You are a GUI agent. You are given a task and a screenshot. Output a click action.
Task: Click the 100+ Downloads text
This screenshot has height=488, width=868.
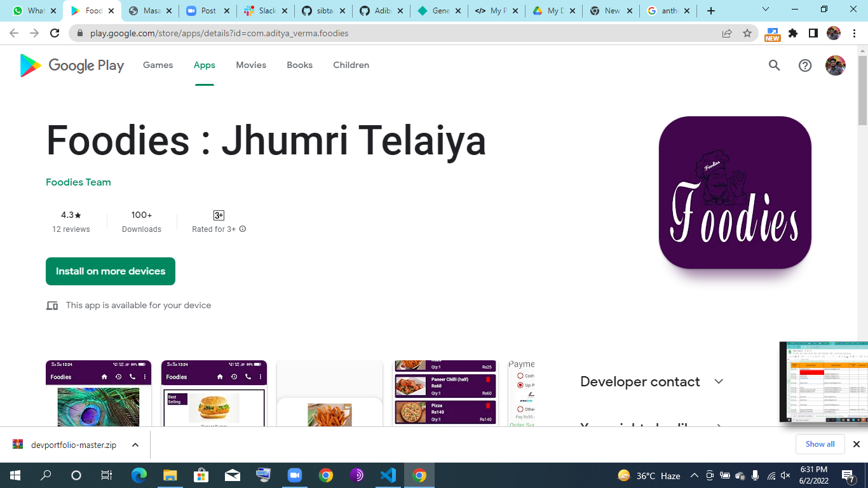pyautogui.click(x=142, y=222)
